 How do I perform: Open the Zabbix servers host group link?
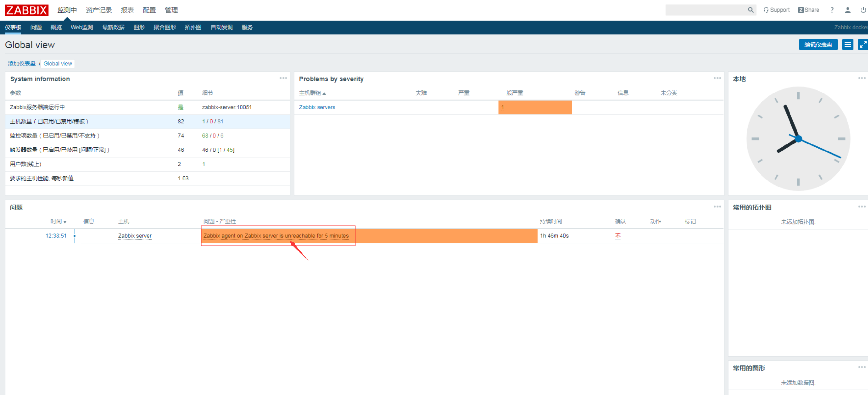click(x=317, y=107)
